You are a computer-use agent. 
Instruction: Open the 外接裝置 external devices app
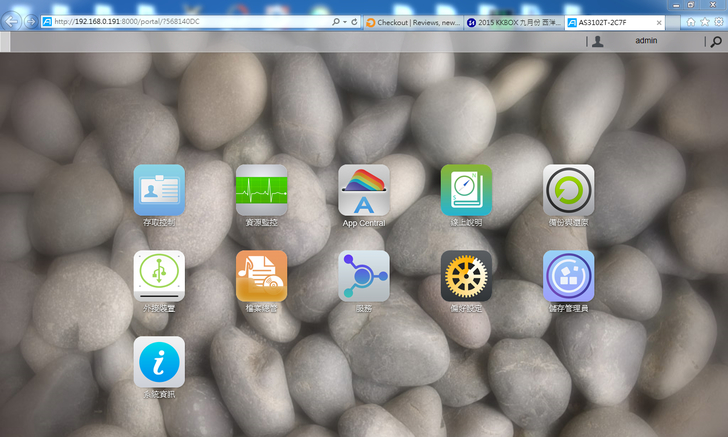[x=159, y=276]
